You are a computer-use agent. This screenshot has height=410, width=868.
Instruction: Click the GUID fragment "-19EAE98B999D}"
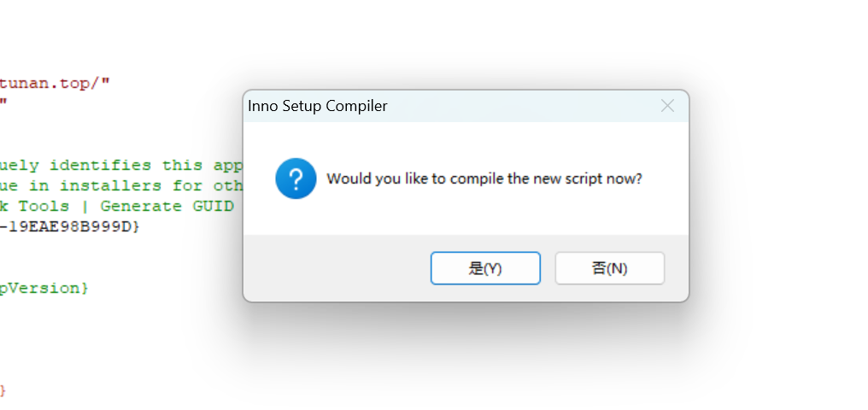coord(70,226)
